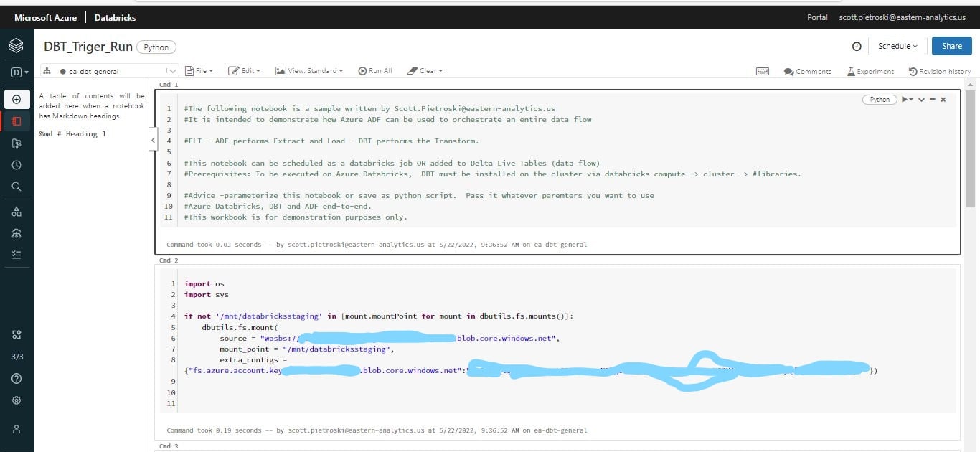Image resolution: width=980 pixels, height=452 pixels.
Task: Click the "Cmd 2" cell label
Action: [x=169, y=260]
